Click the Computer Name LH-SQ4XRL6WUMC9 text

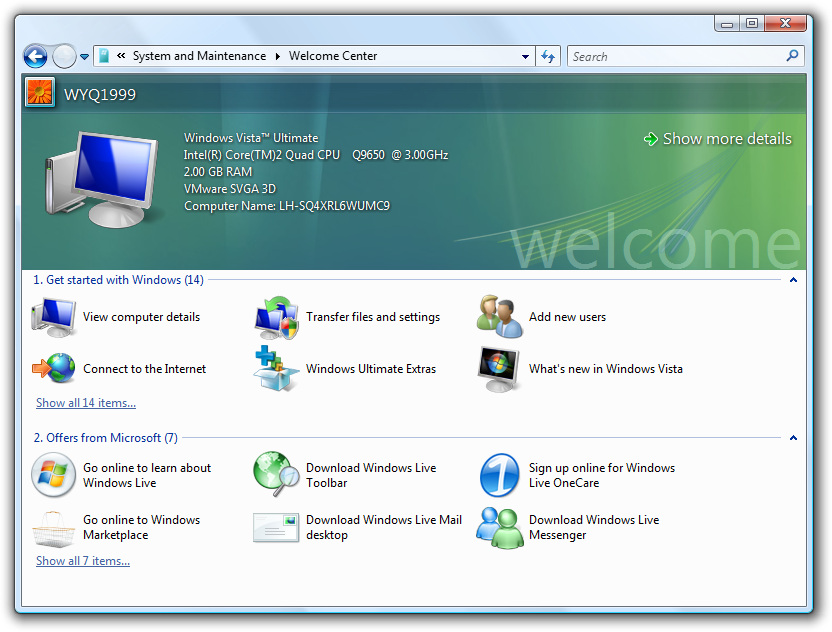[287, 206]
